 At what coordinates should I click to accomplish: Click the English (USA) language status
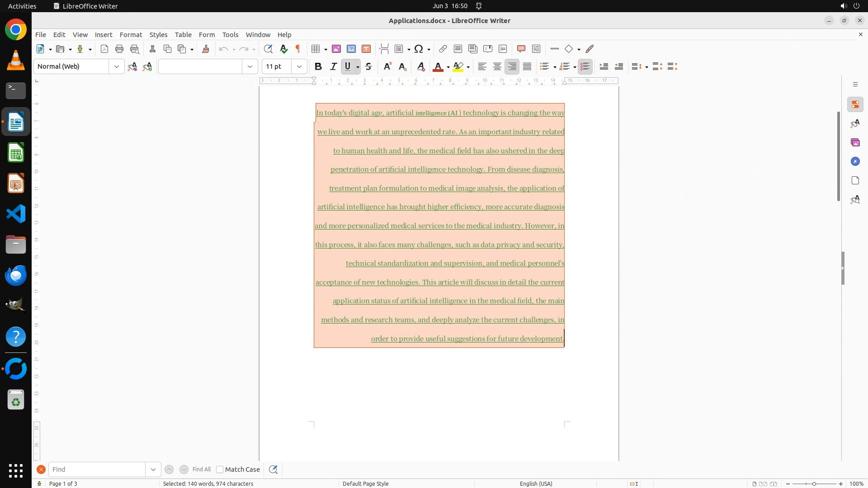pos(536,483)
